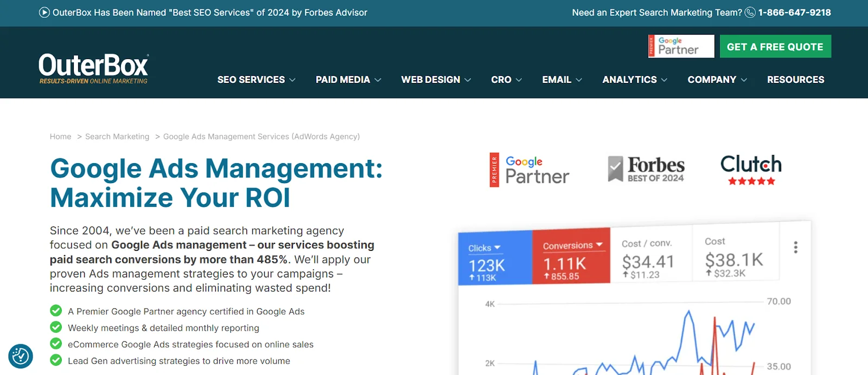Screen dimensions: 868x375
Task: Open WEB DESIGN menu item
Action: [431, 80]
